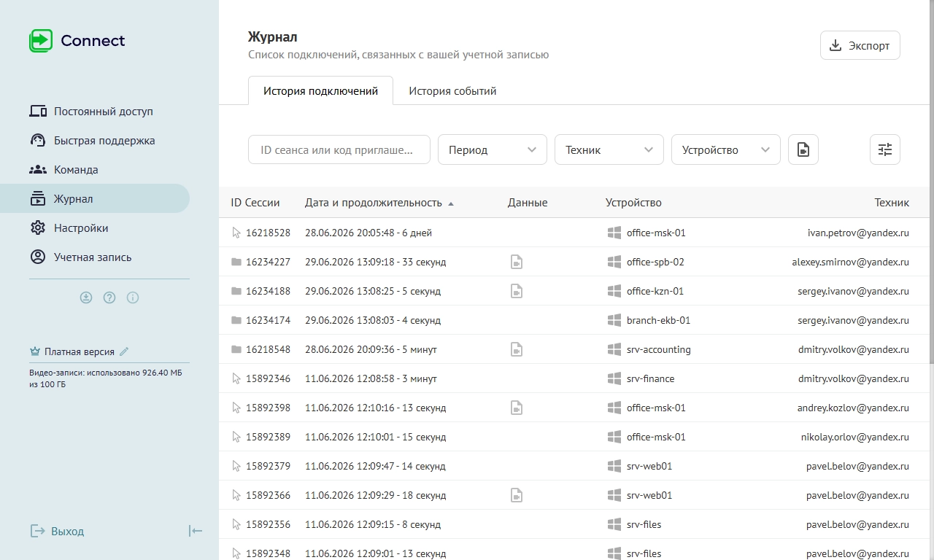Click the recording icon for session 16234188
This screenshot has width=934, height=560.
517,291
